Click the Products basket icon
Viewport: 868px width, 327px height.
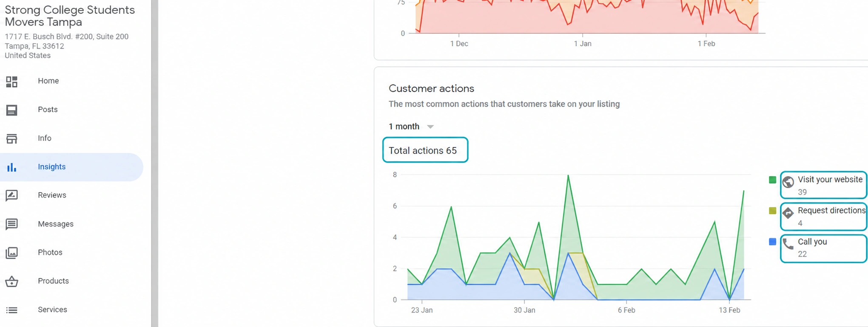pyautogui.click(x=12, y=281)
